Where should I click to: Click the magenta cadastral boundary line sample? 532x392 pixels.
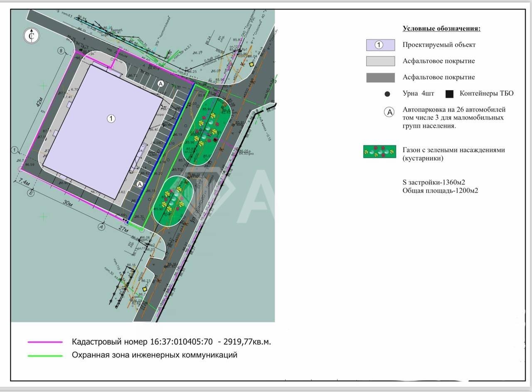click(x=45, y=342)
